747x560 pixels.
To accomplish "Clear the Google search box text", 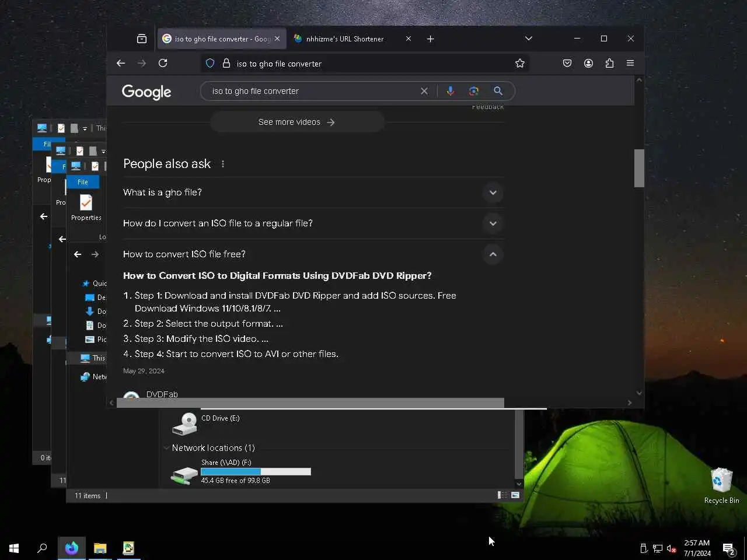I will click(x=424, y=91).
